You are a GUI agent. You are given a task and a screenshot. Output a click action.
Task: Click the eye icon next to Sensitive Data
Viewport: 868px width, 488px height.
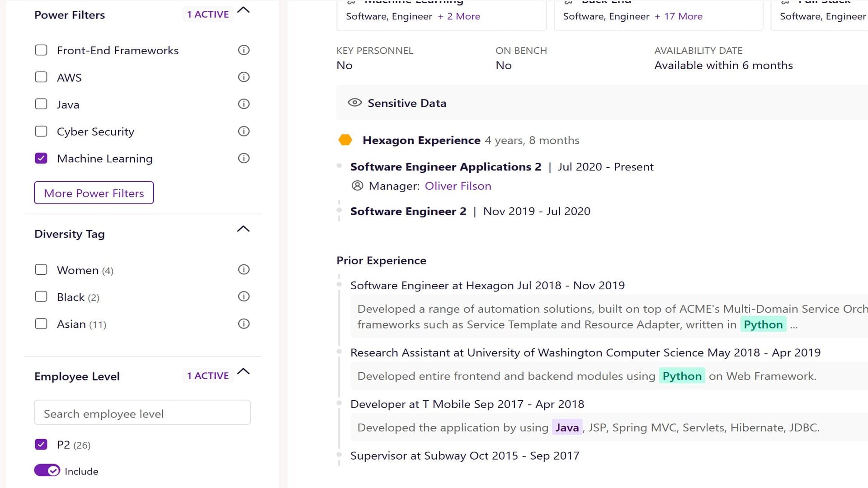(x=354, y=103)
